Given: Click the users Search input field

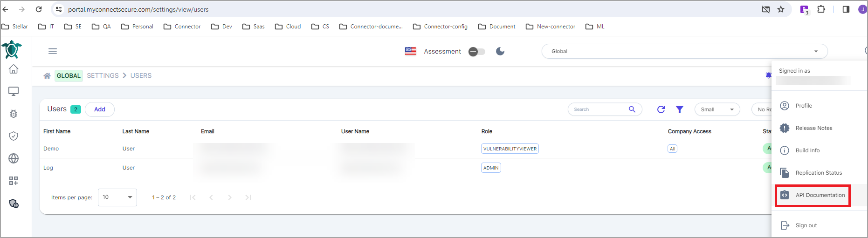Looking at the screenshot, I should pyautogui.click(x=599, y=109).
